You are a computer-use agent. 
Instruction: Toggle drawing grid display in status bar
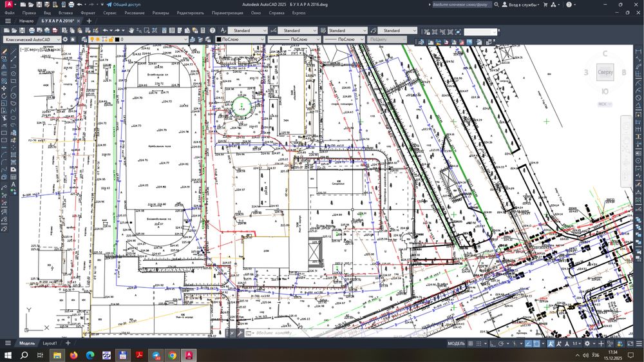point(471,343)
